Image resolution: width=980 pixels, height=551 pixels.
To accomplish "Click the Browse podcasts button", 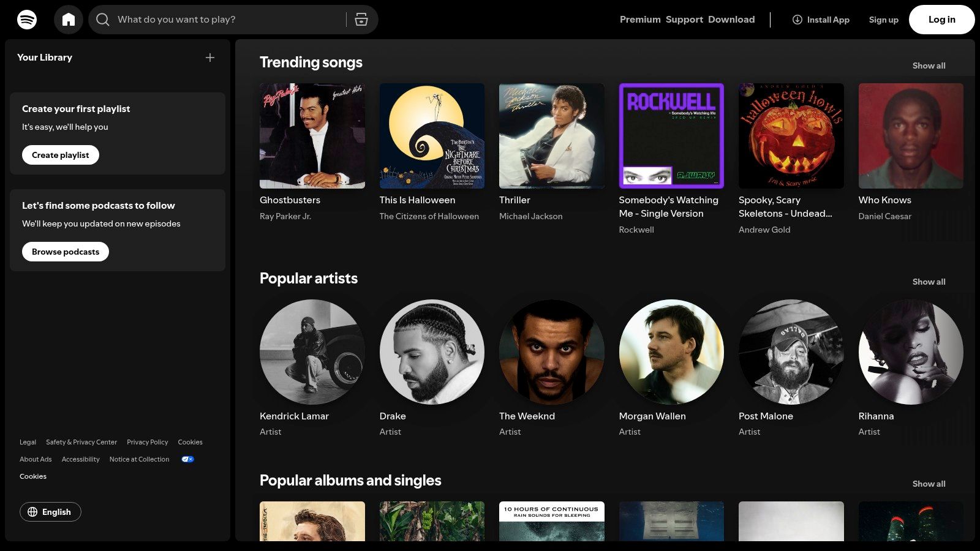I will click(65, 251).
